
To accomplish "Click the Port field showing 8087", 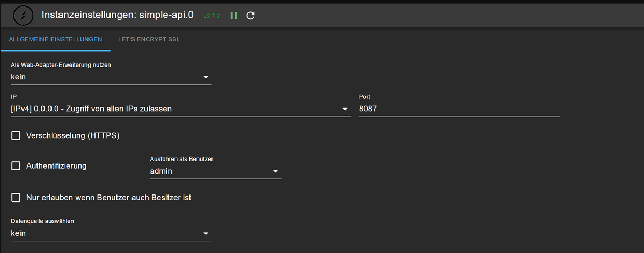I will pyautogui.click(x=459, y=109).
